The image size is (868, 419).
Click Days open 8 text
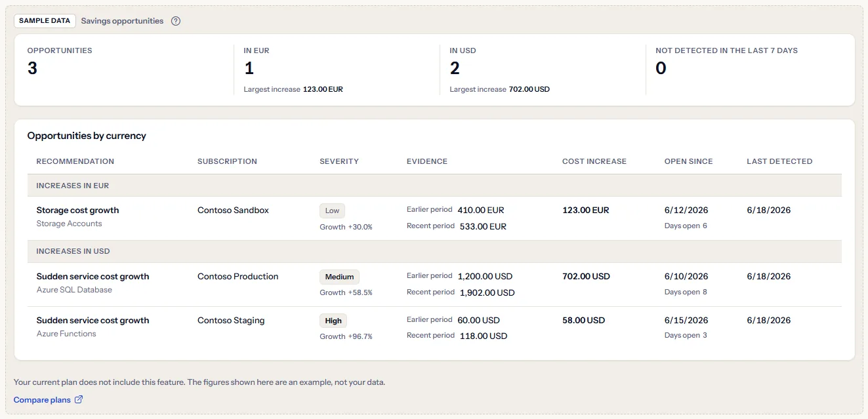coord(686,292)
